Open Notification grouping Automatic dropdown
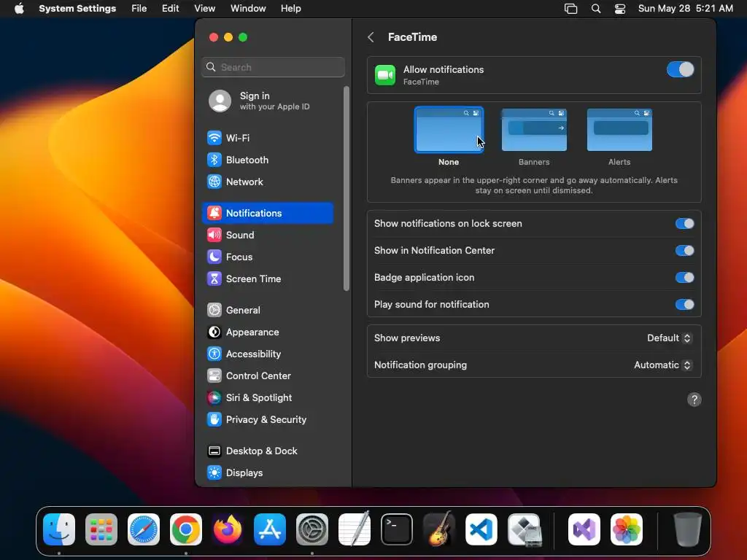 (x=662, y=365)
